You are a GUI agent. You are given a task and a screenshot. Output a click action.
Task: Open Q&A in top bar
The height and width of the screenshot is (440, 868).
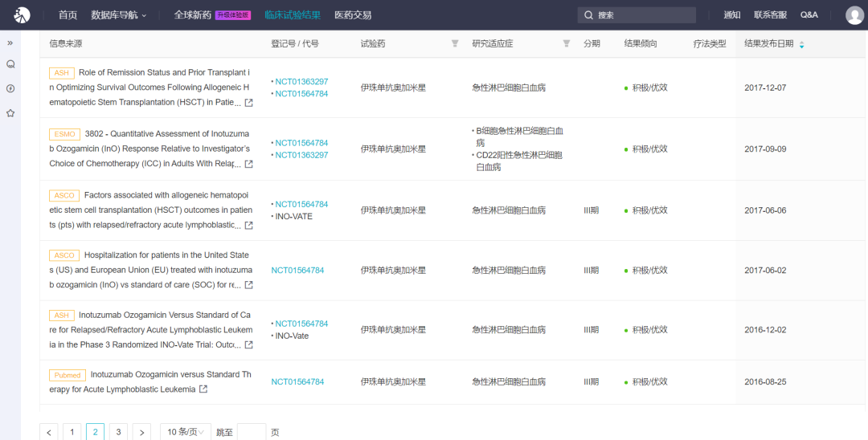809,15
